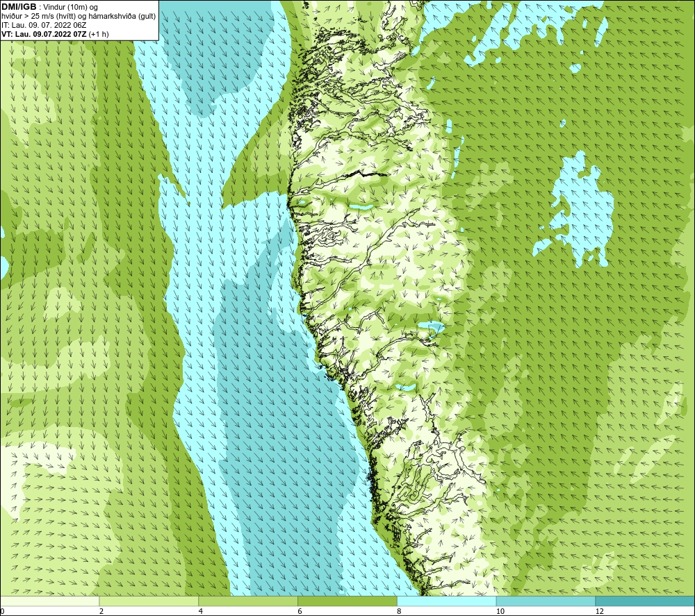
Task: Click the 'Vindur (10m) og' label text
Action: [70, 8]
